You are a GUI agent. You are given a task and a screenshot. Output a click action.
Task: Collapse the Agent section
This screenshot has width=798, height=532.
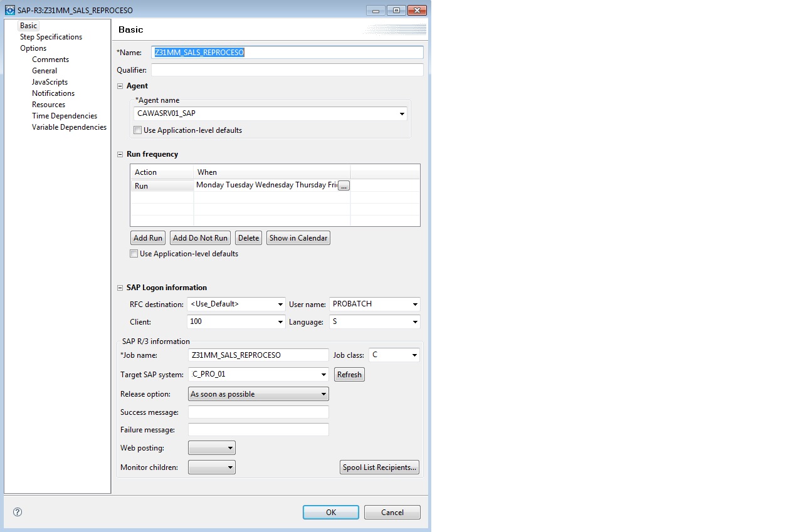click(120, 85)
